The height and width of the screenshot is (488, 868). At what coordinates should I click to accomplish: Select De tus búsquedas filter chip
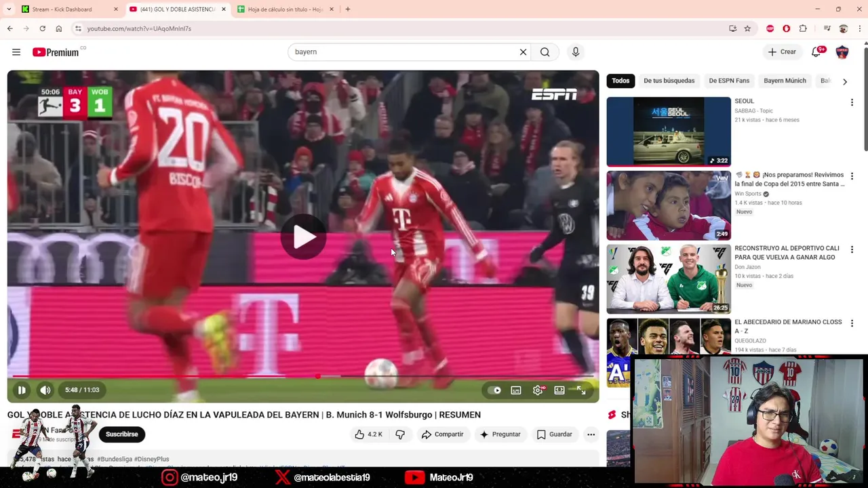pyautogui.click(x=669, y=81)
